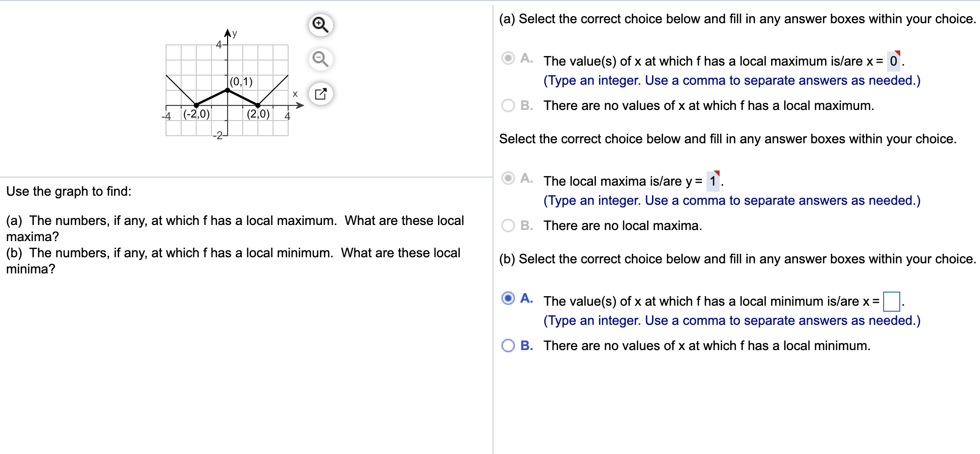
Task: Zoom in on the graph using the magnifier icon
Action: coord(321,24)
